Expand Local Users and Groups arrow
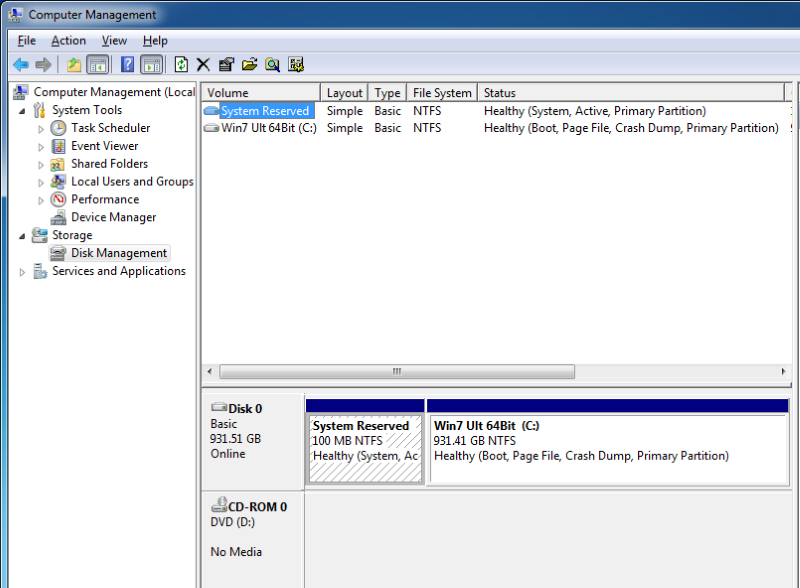Image resolution: width=800 pixels, height=588 pixels. (41, 183)
